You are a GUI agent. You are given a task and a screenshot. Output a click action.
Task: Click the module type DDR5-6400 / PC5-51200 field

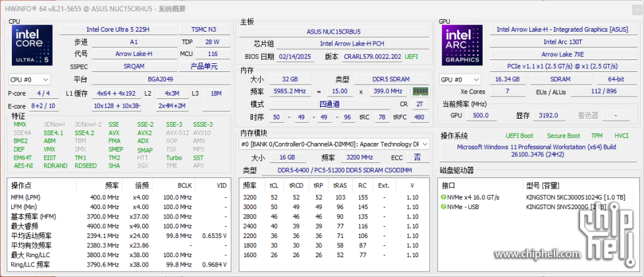[346, 170]
